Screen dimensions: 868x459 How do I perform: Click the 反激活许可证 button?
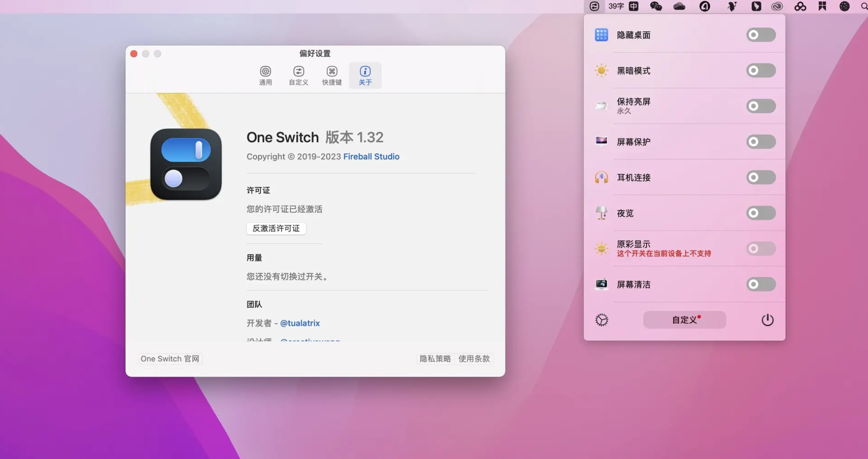coord(276,228)
